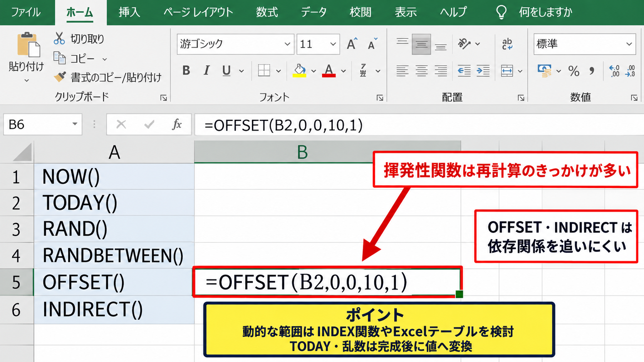Click the yellow fill color button
This screenshot has width=644, height=362.
pyautogui.click(x=299, y=70)
